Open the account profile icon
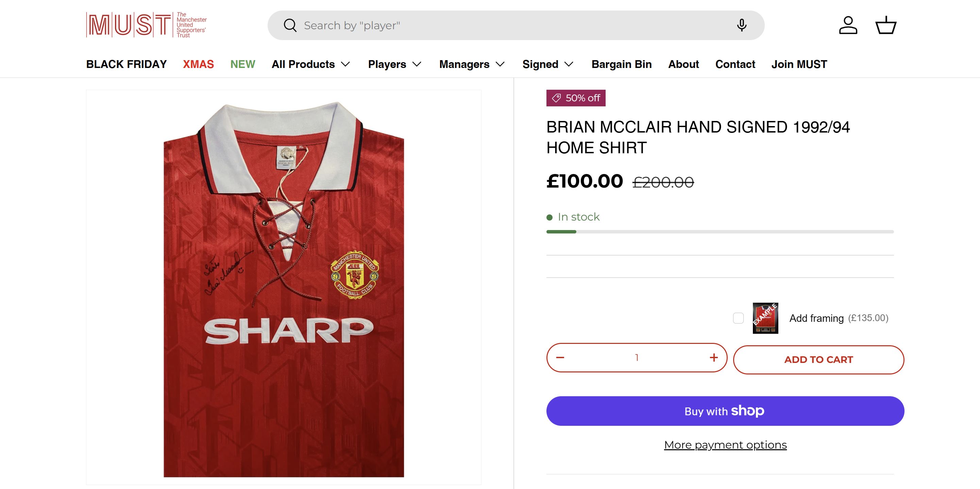This screenshot has width=980, height=489. pyautogui.click(x=848, y=25)
